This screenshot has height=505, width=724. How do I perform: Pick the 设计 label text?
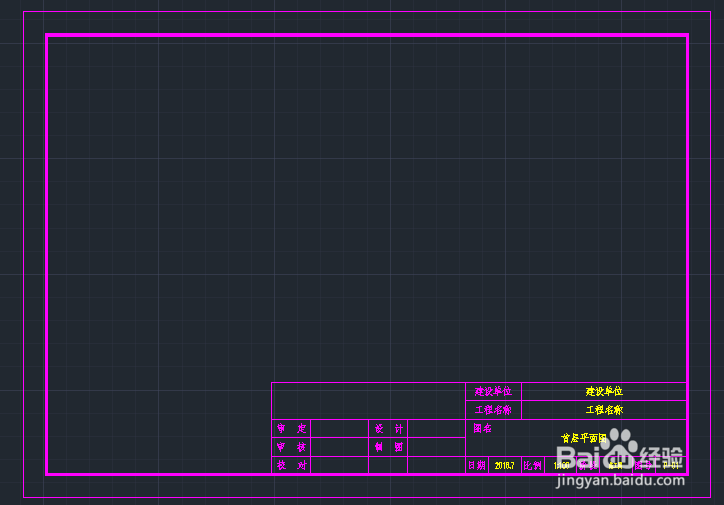click(x=389, y=429)
